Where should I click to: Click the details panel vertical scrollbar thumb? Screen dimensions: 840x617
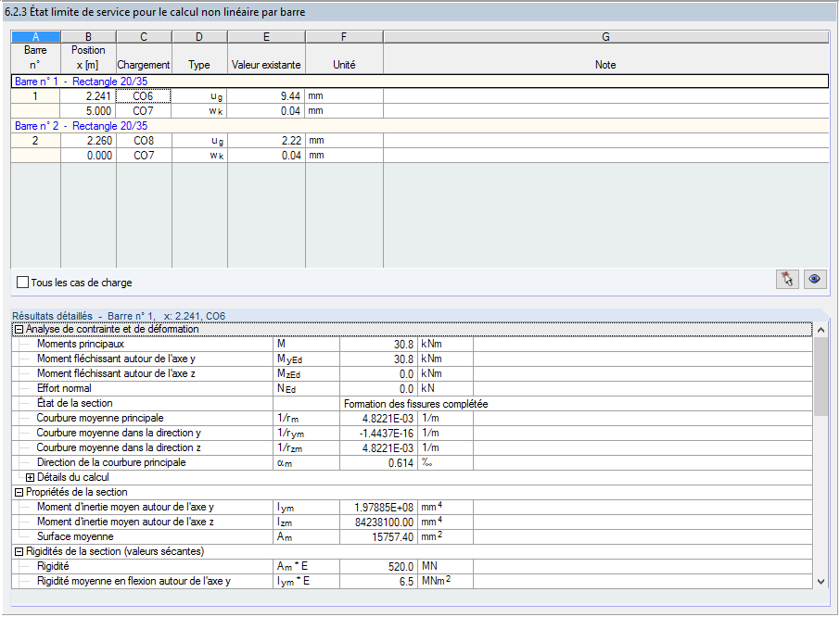click(821, 376)
